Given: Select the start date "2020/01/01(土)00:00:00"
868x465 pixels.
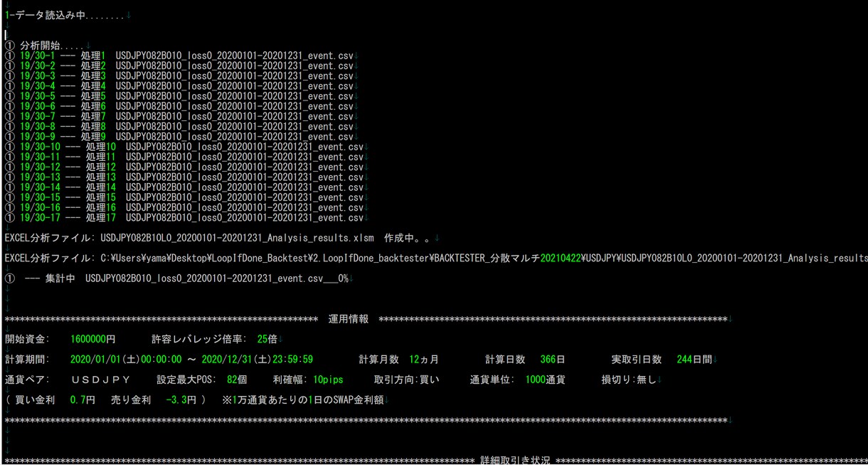Looking at the screenshot, I should [127, 359].
